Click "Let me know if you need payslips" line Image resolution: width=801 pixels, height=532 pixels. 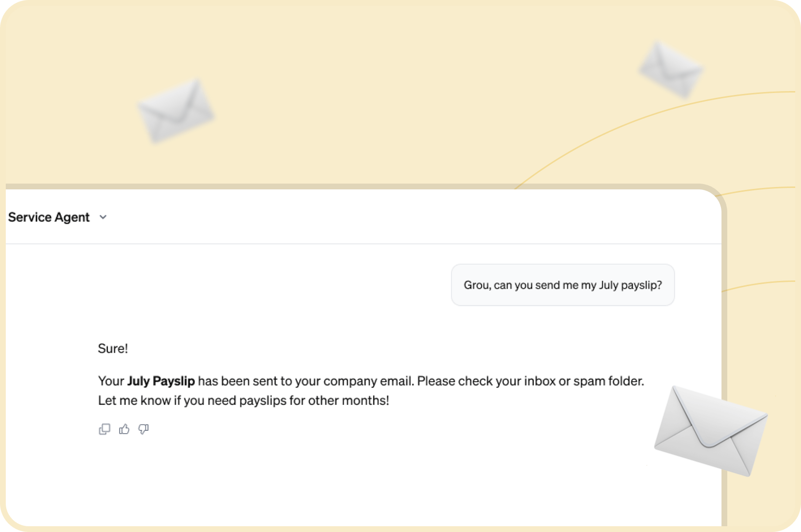193,400
